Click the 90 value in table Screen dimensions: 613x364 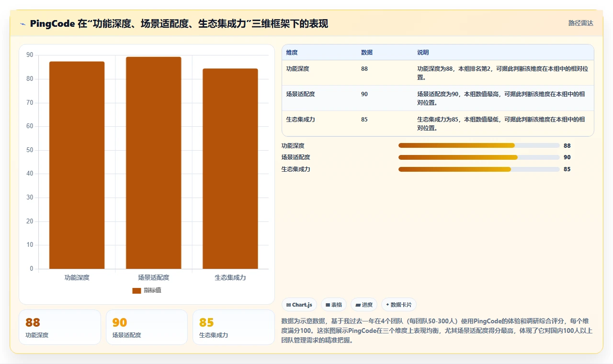364,94
